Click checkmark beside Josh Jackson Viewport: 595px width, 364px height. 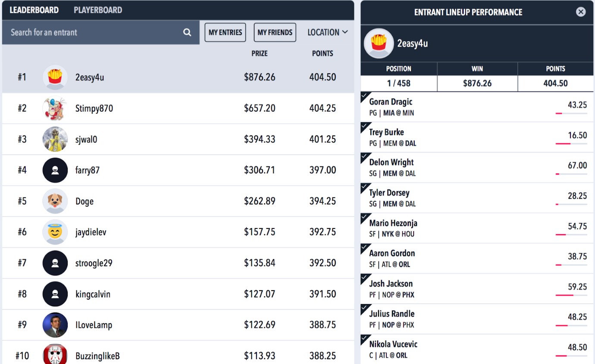pyautogui.click(x=364, y=277)
